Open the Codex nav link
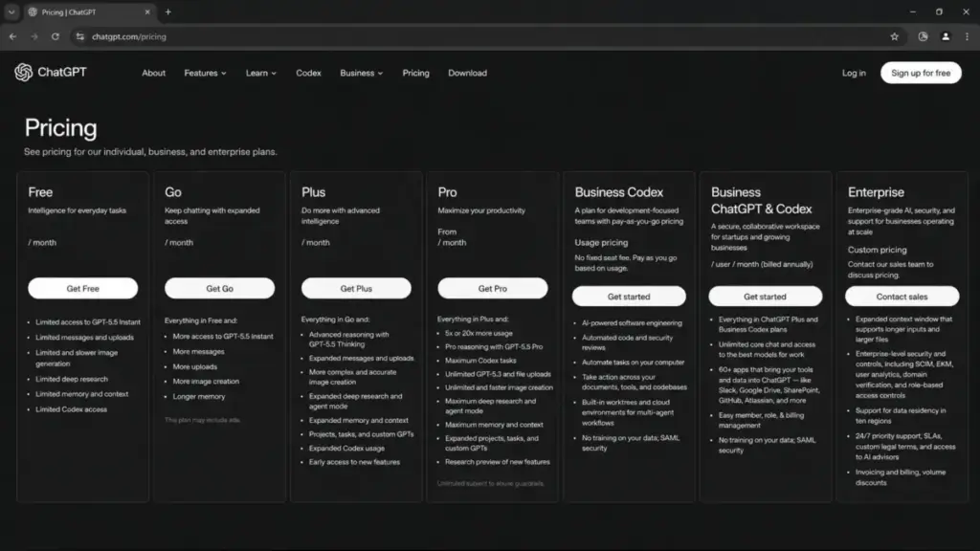Viewport: 980px width, 551px height. 308,73
